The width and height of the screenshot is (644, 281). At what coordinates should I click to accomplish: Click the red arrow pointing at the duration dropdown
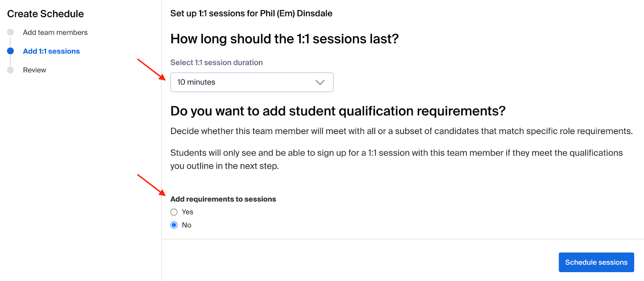coord(151,70)
